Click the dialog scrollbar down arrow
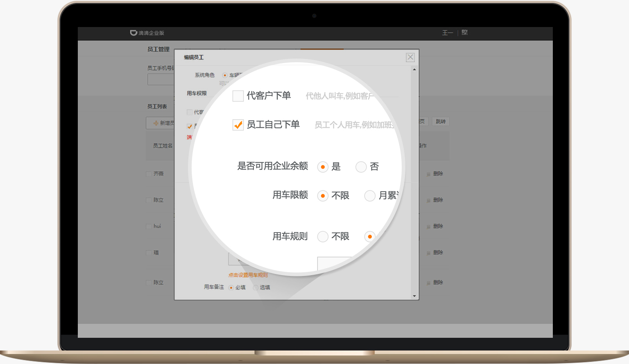Viewport: 629px width, 364px height. pos(414,296)
